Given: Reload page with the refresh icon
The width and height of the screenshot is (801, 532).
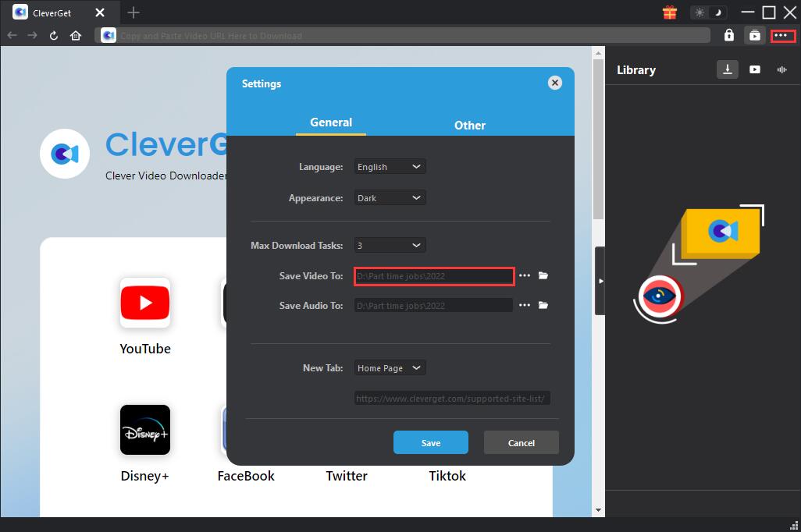Looking at the screenshot, I should click(x=54, y=35).
